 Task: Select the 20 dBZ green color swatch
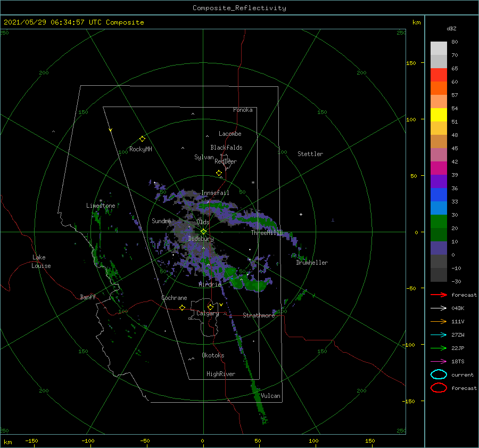(439, 222)
